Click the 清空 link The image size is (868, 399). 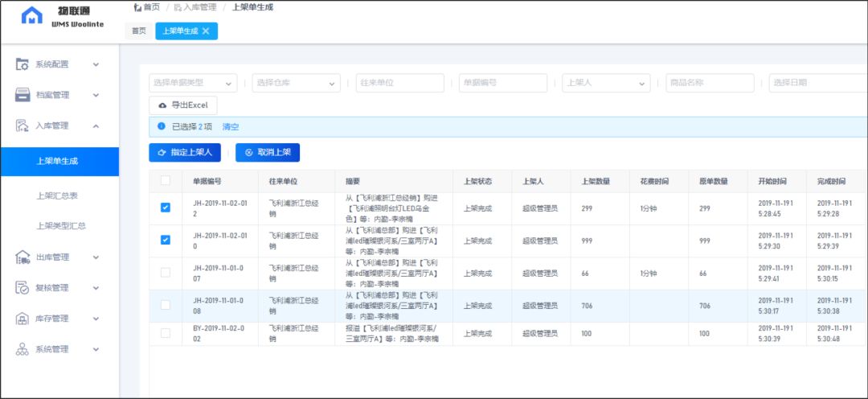(231, 127)
